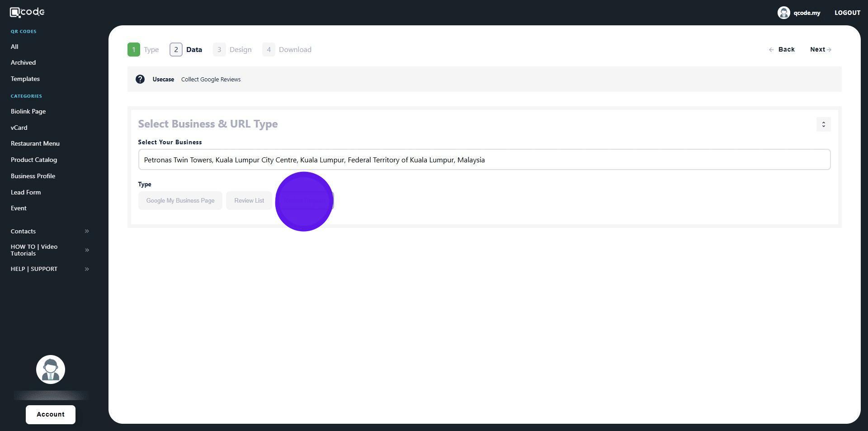The width and height of the screenshot is (868, 431).
Task: Click the Next button
Action: click(x=820, y=50)
